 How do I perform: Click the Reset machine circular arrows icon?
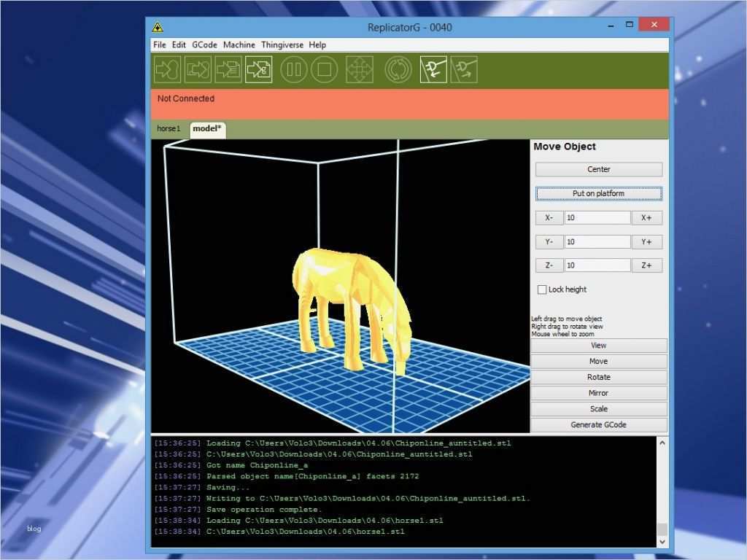(398, 70)
